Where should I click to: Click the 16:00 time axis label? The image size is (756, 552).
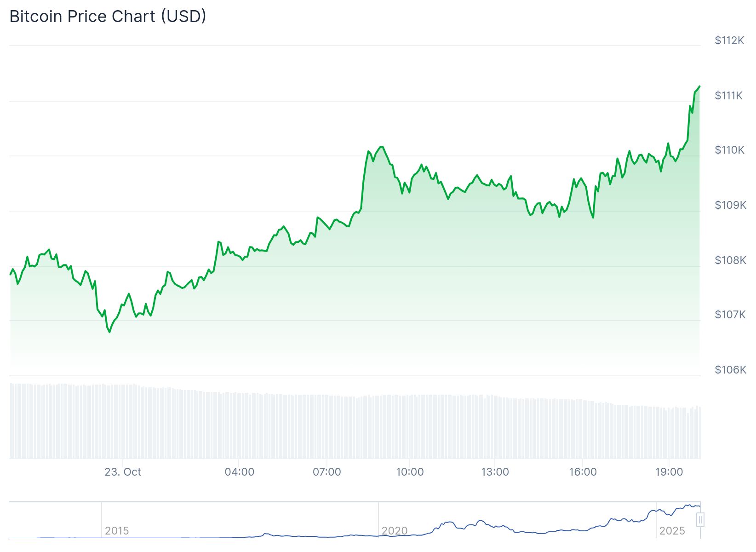(x=583, y=472)
